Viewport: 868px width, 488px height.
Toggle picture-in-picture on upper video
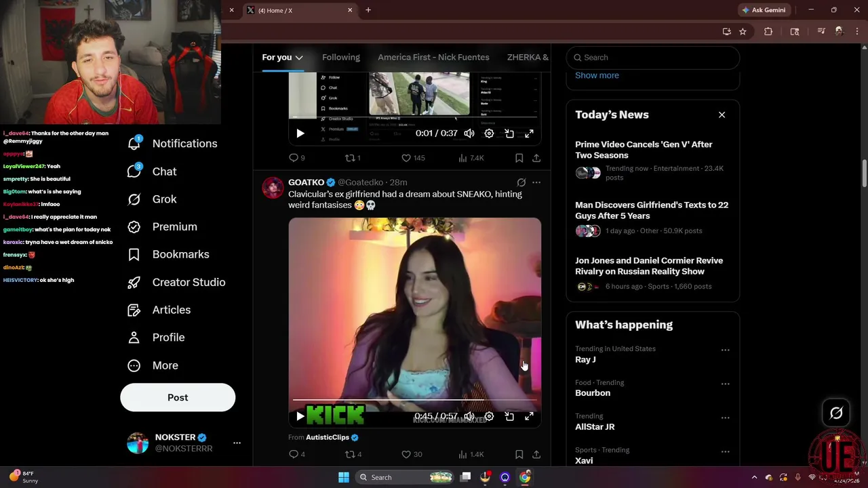click(509, 134)
